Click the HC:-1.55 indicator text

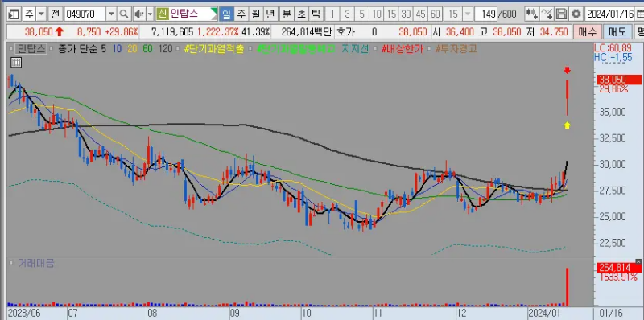pyautogui.click(x=613, y=57)
